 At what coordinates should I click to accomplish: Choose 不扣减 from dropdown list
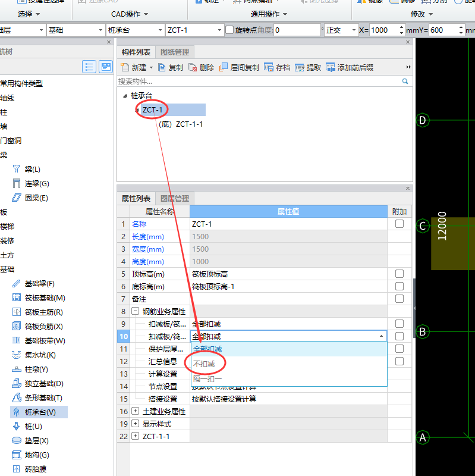click(289, 364)
